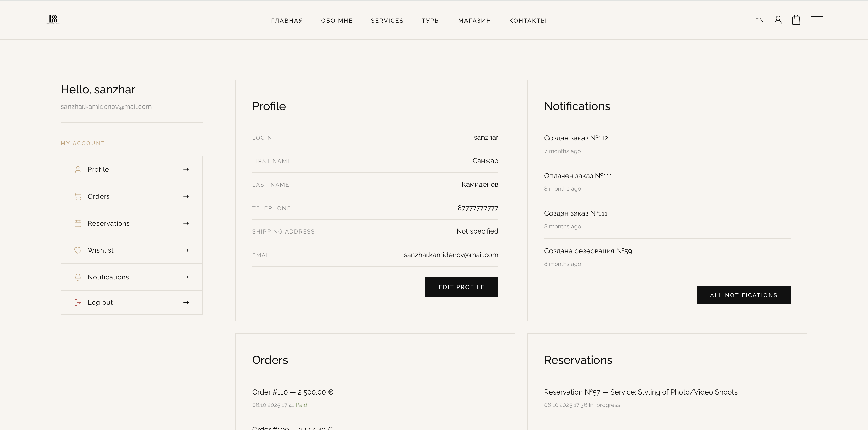Open notification Создан заказ №111
This screenshot has height=430, width=868.
pyautogui.click(x=576, y=213)
